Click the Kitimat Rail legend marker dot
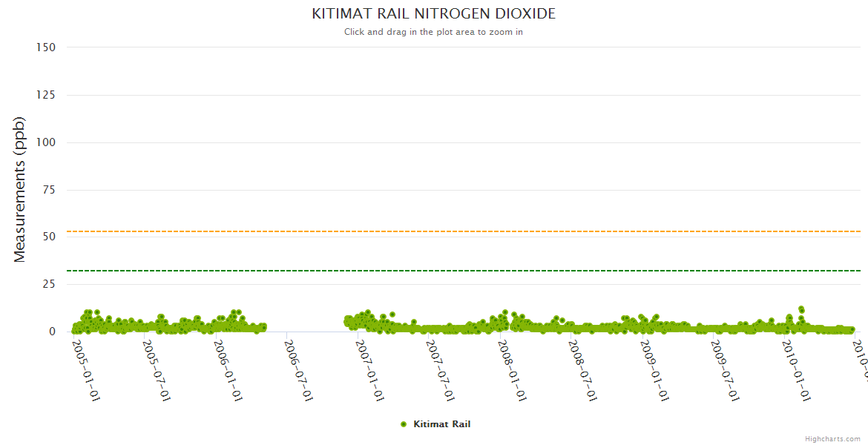 click(x=404, y=424)
